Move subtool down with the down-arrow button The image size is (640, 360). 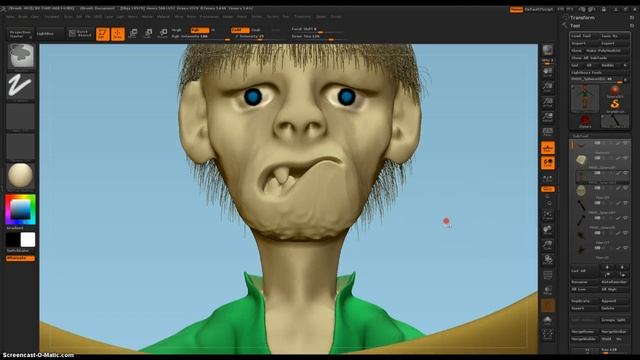tap(622, 268)
